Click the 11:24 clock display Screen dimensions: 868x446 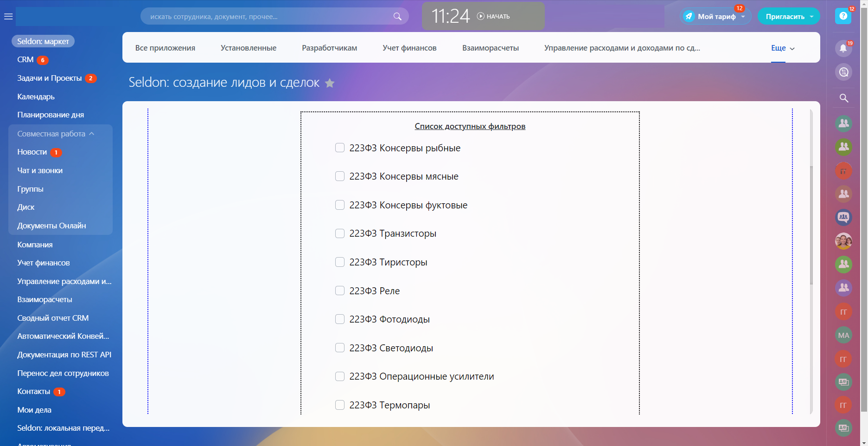click(x=450, y=16)
